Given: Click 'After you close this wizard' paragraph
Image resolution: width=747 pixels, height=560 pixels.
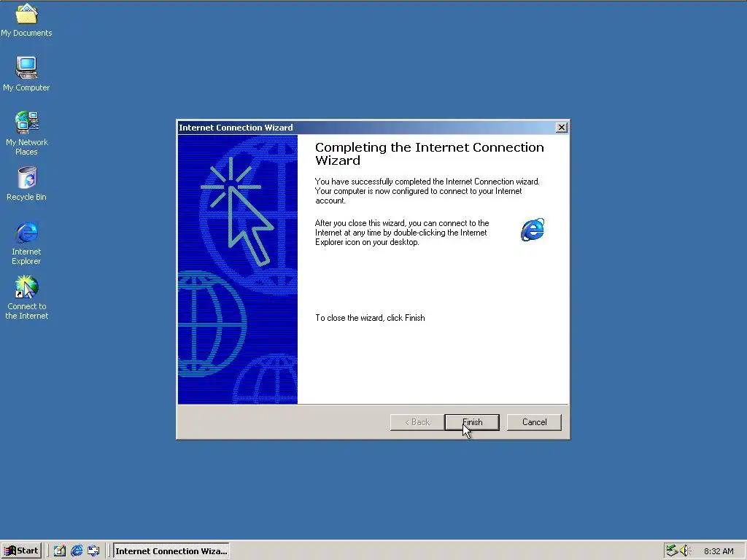Looking at the screenshot, I should [402, 233].
